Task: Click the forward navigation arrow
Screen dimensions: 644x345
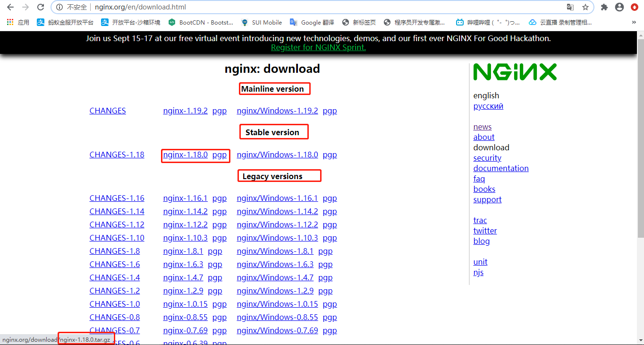Action: (x=25, y=7)
